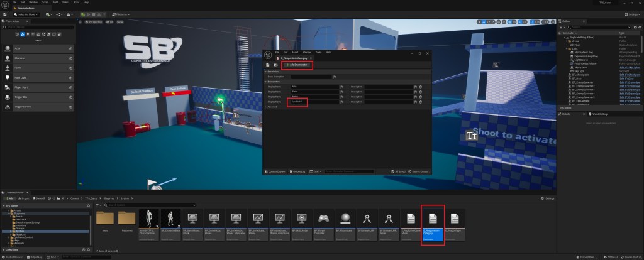The width and height of the screenshot is (644, 260).
Task: Open the Selection Mode dropdown
Action: (x=26, y=14)
